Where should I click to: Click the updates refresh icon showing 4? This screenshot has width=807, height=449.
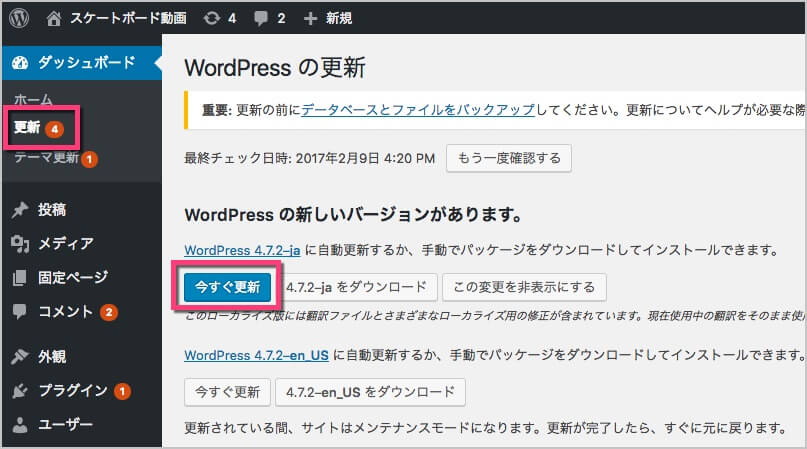click(212, 19)
